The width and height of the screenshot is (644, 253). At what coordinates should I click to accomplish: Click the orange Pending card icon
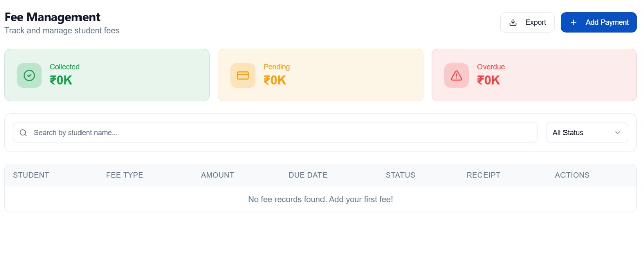point(243,75)
